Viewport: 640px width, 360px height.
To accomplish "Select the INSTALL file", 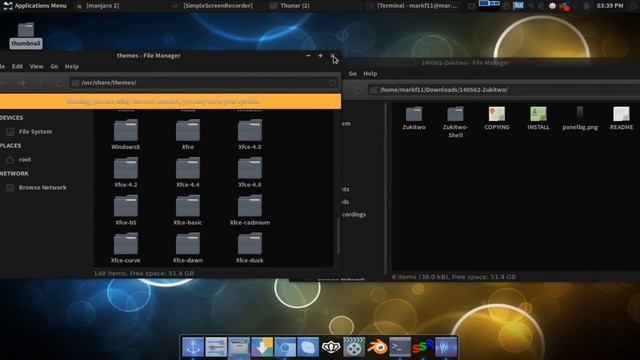I will point(538,118).
